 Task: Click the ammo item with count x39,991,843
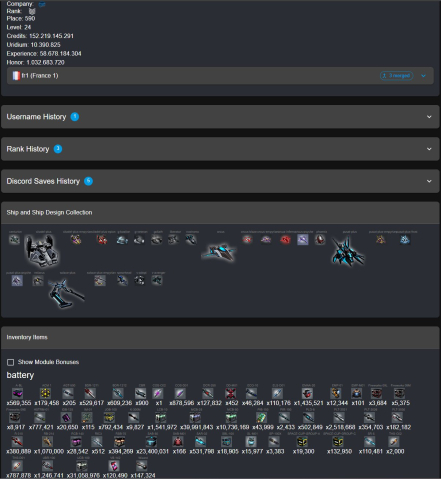click(x=195, y=418)
